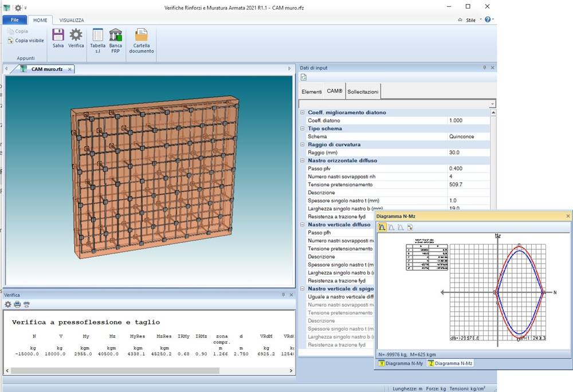Switch to the Diagramma N-My bottom tab

tap(401, 363)
